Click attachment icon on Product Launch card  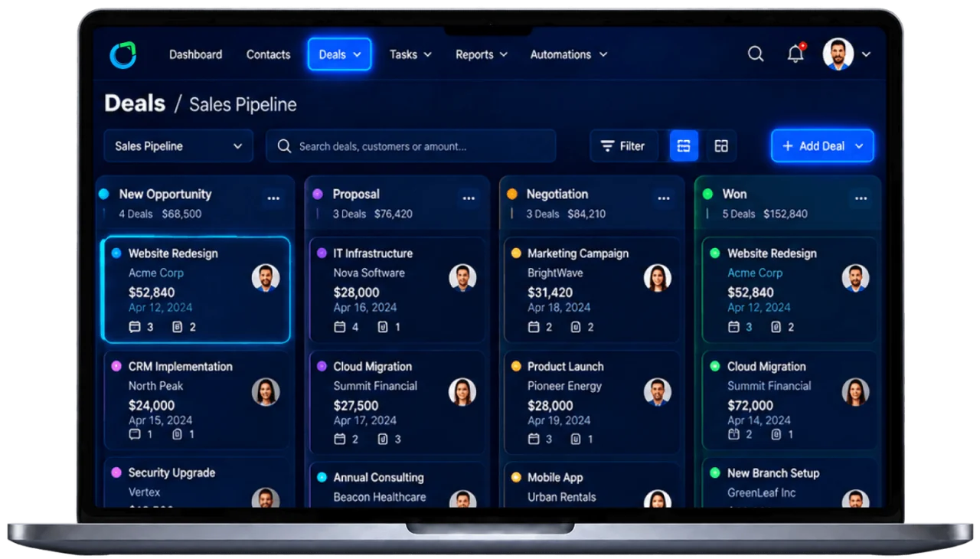[576, 439]
